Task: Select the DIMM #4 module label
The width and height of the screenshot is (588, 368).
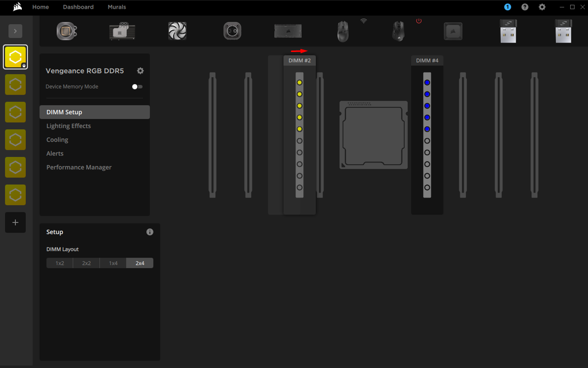Action: point(427,60)
